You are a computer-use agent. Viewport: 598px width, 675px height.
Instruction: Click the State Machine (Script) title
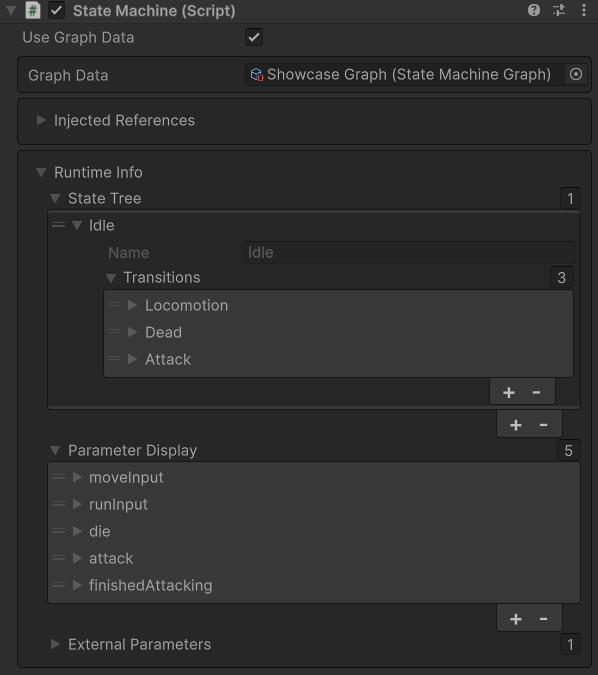click(x=154, y=11)
